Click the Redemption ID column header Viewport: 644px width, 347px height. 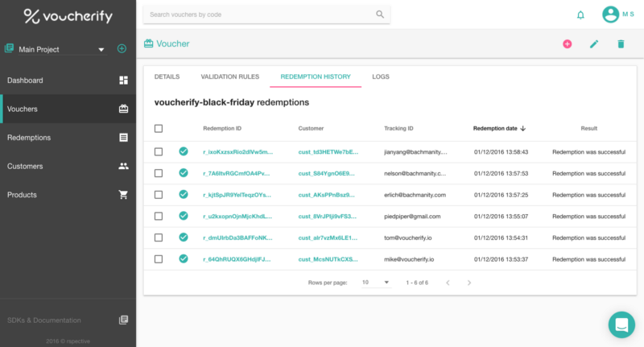click(x=222, y=129)
